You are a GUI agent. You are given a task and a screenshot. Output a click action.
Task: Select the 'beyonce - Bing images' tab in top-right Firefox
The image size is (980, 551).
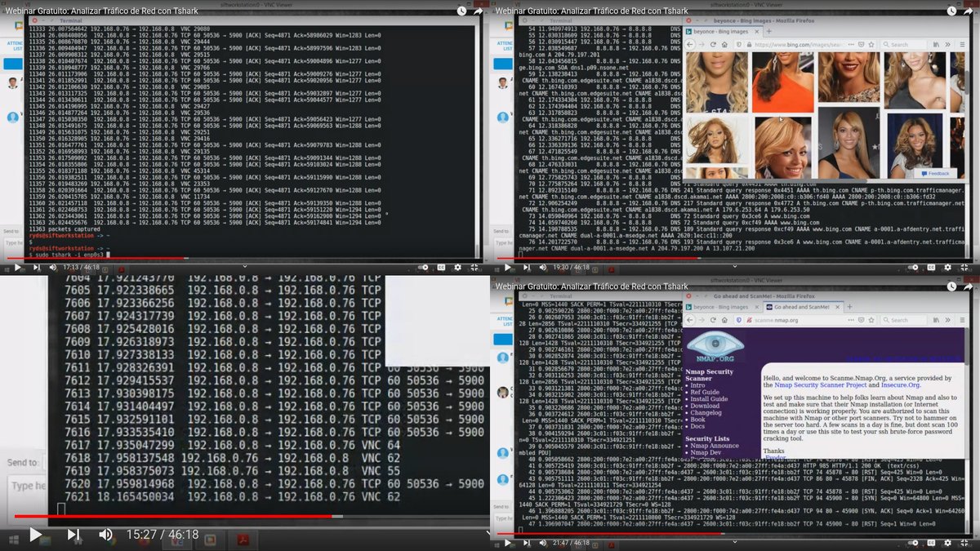(x=723, y=31)
